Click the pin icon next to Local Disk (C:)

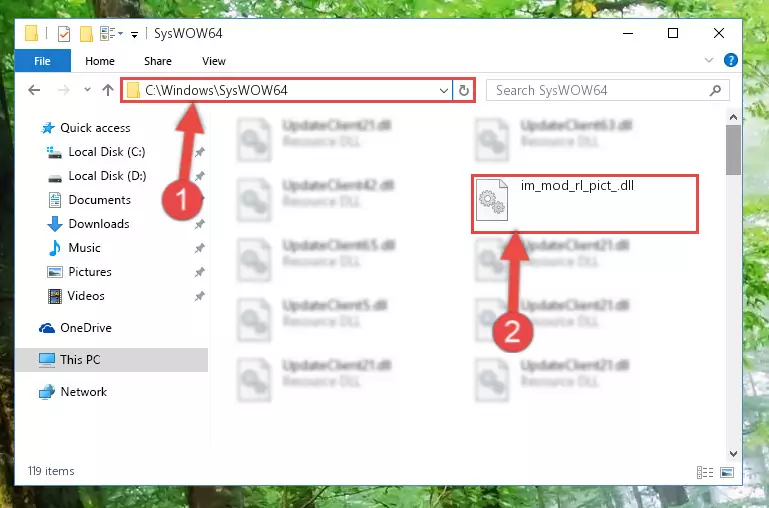[x=199, y=152]
